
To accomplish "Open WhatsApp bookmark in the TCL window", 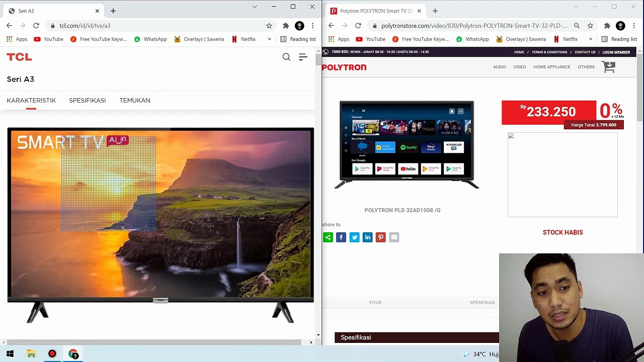I will (150, 39).
